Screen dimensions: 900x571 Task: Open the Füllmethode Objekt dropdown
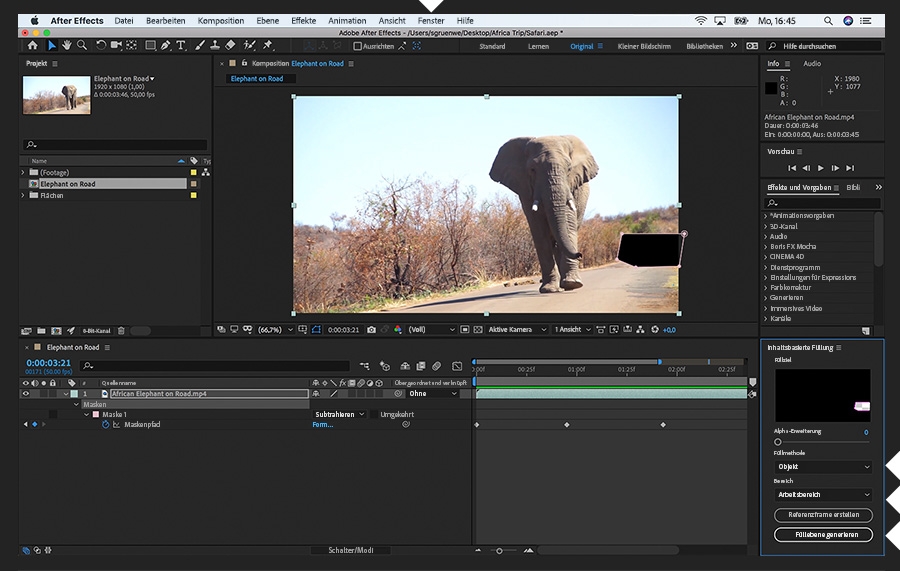pyautogui.click(x=823, y=467)
